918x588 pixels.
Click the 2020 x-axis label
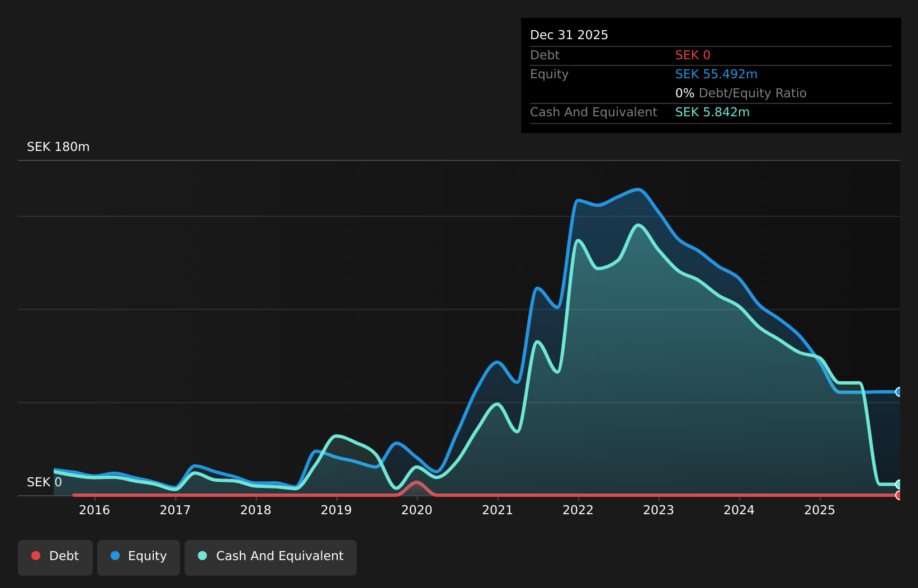click(x=417, y=510)
